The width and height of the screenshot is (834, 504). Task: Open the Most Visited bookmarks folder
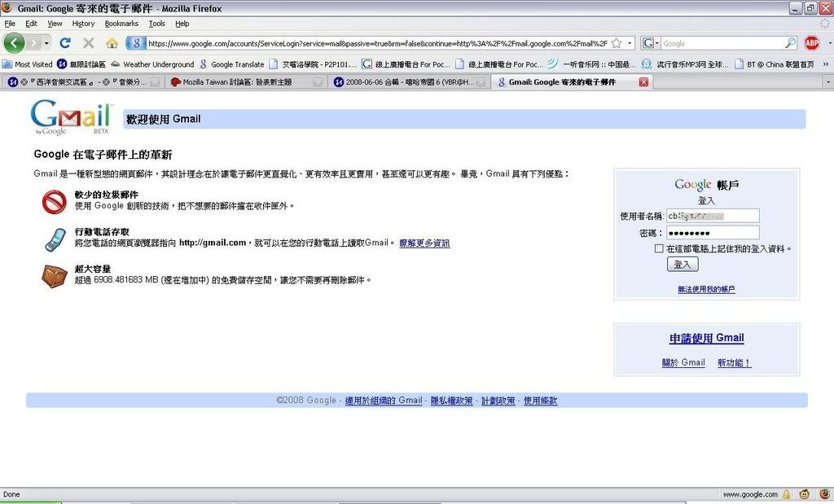27,64
